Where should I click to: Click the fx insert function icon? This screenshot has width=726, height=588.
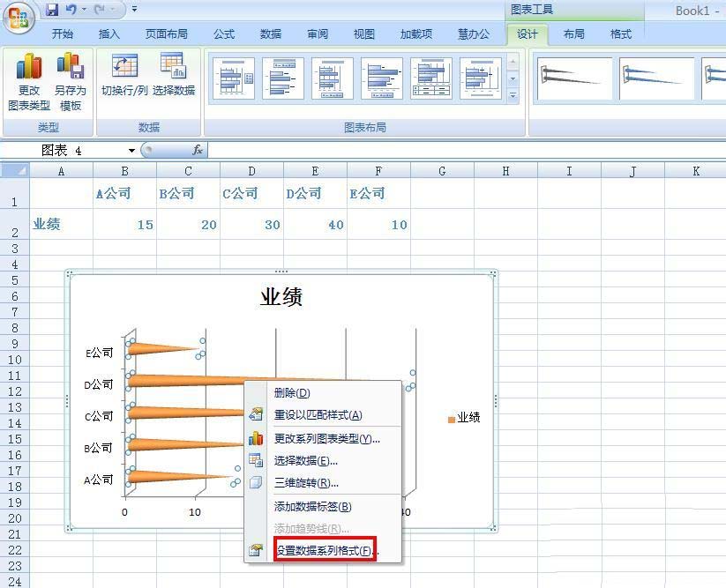tap(198, 151)
